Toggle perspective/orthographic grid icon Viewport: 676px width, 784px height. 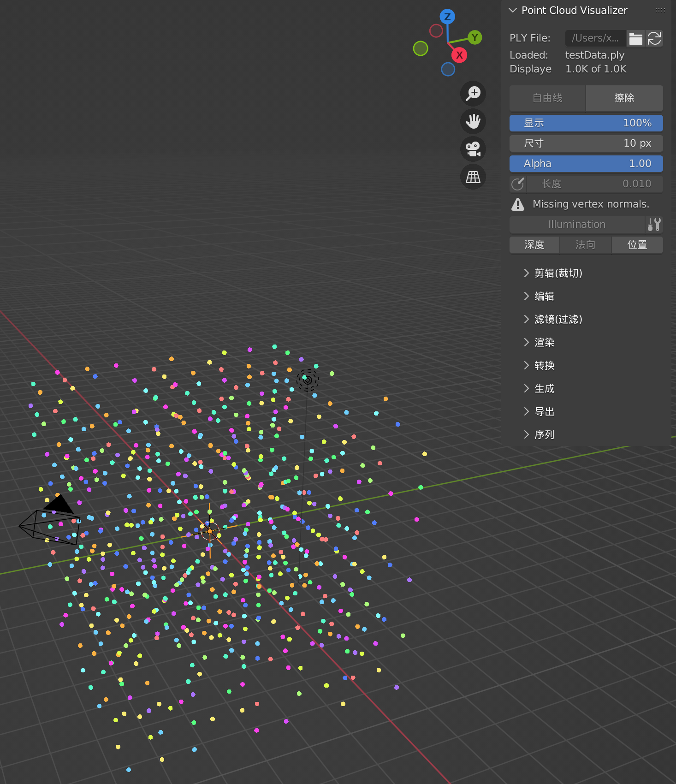click(x=473, y=177)
